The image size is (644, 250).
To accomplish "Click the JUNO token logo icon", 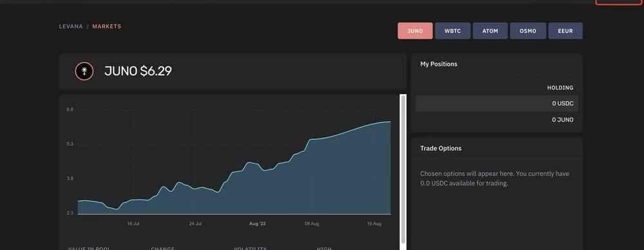I will 84,71.
